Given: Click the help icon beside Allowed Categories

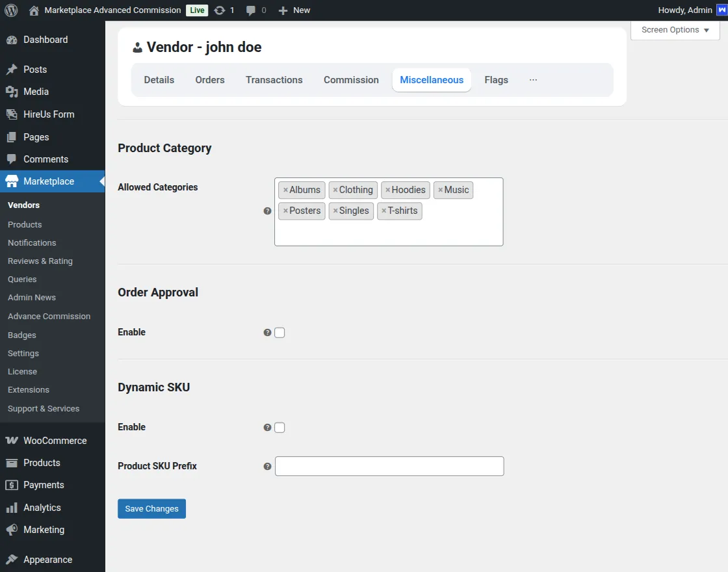Looking at the screenshot, I should (x=266, y=211).
